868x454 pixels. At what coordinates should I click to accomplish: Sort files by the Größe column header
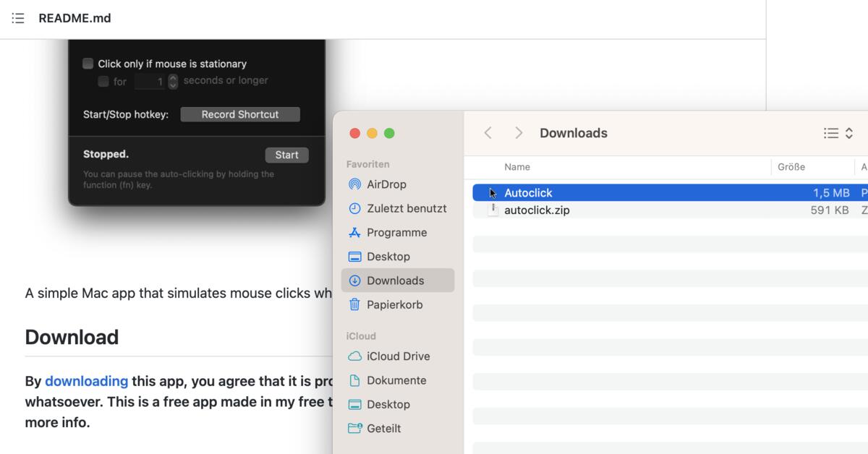pyautogui.click(x=790, y=167)
